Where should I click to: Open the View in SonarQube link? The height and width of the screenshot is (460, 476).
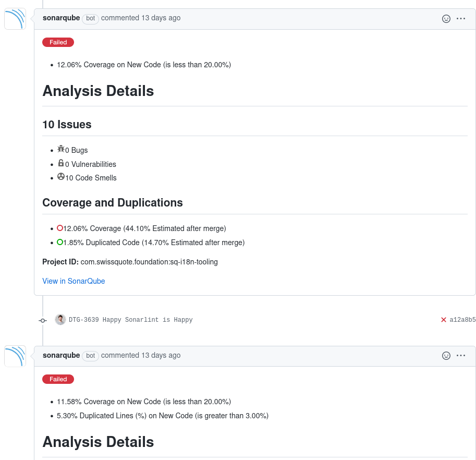point(74,281)
